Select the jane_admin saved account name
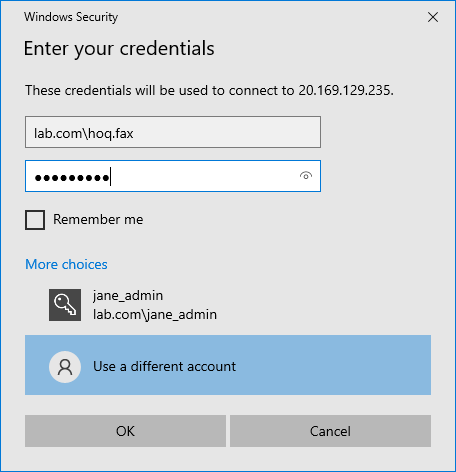Screen dimensions: 456x472 coord(128,296)
